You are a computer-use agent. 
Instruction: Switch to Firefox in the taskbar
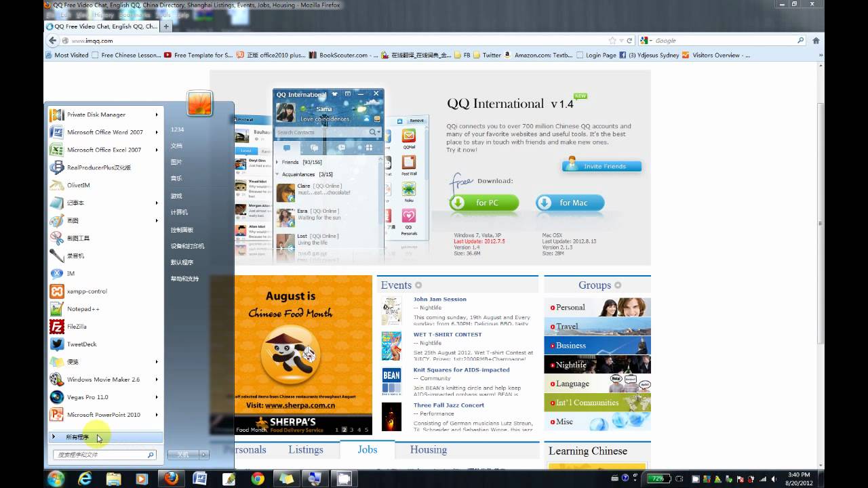172,479
